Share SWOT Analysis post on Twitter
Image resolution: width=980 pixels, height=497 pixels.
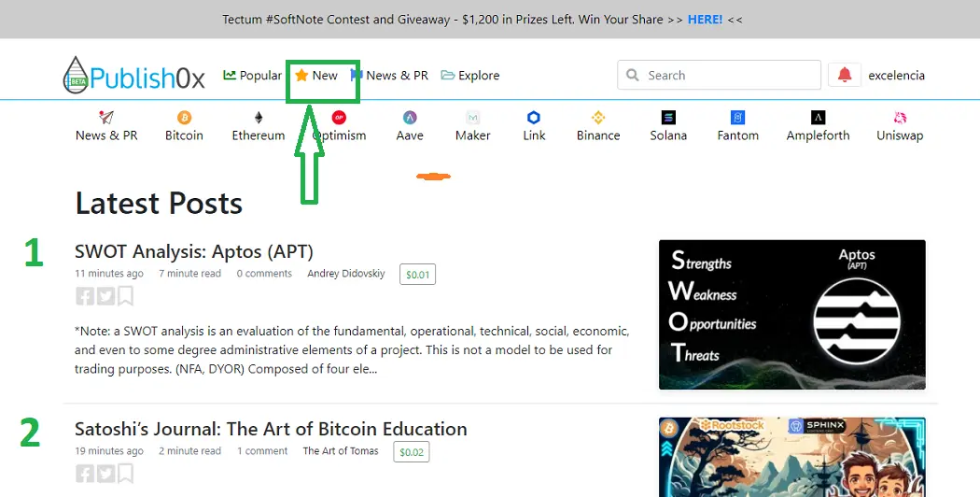(105, 296)
